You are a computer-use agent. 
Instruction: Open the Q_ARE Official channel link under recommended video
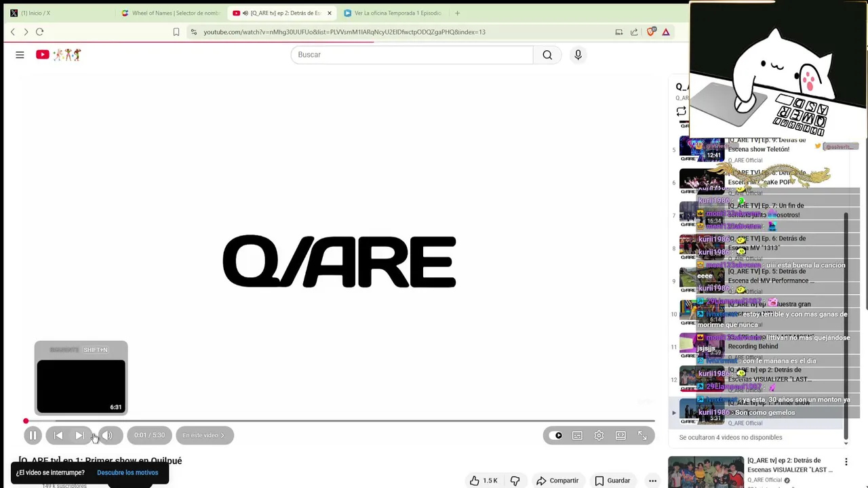[x=764, y=480]
